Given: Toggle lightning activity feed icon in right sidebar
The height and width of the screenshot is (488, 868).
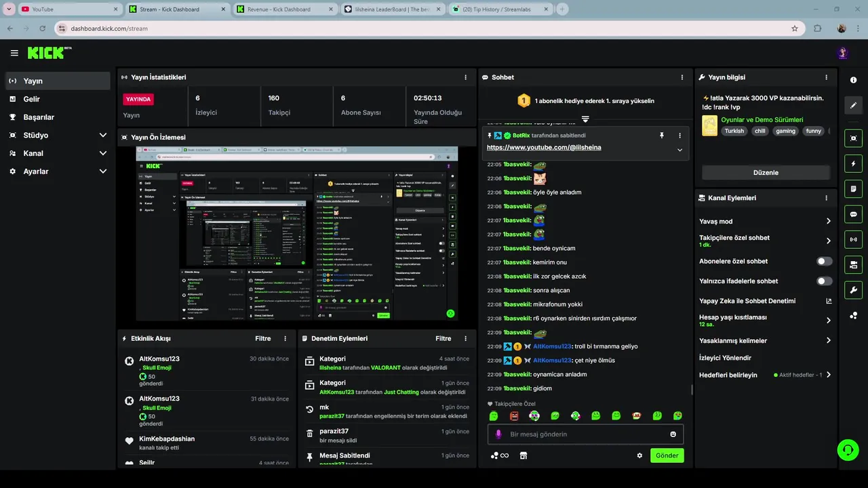Looking at the screenshot, I should (x=853, y=163).
